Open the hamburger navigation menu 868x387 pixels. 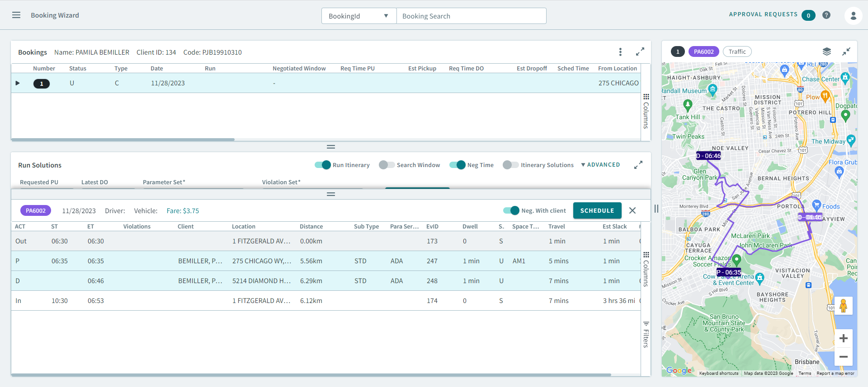pyautogui.click(x=16, y=15)
